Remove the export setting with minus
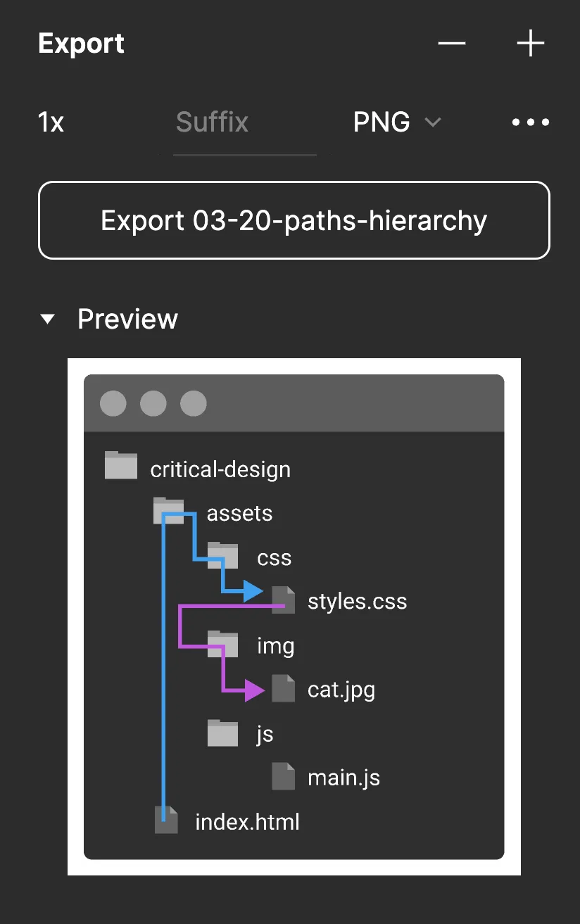The width and height of the screenshot is (580, 924). (451, 43)
